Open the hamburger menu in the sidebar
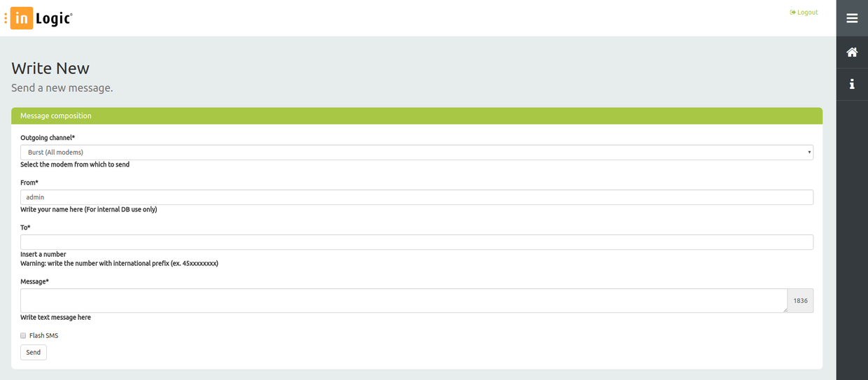This screenshot has height=380, width=868. tap(852, 18)
